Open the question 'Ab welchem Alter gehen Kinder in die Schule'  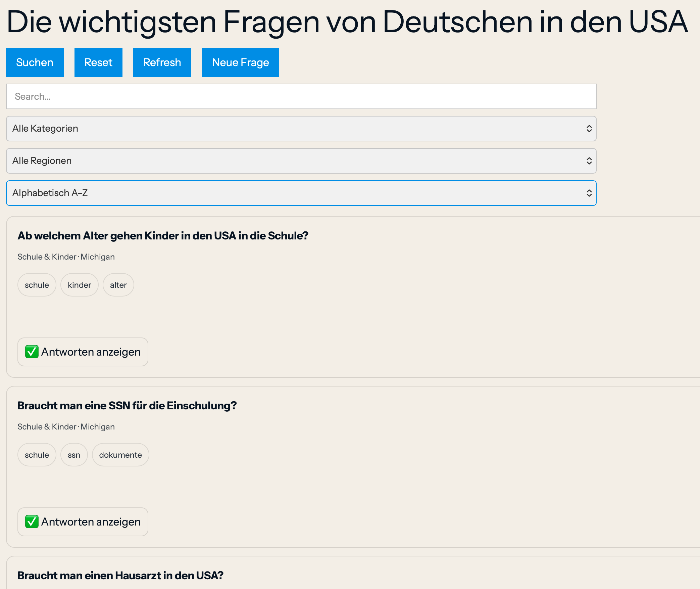click(162, 235)
